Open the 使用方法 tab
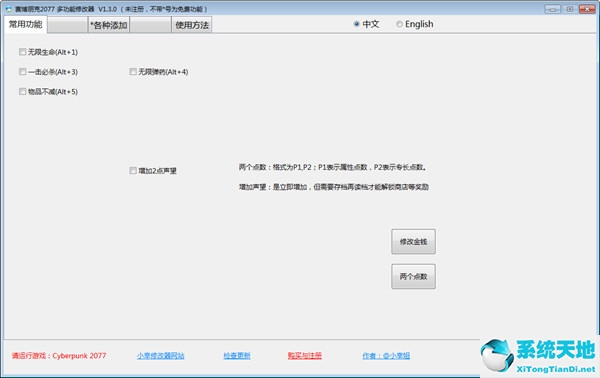The image size is (600, 378). coord(192,25)
